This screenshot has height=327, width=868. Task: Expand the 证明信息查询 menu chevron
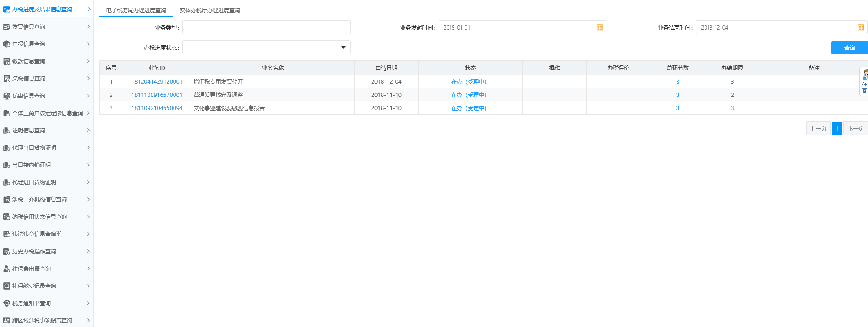click(88, 131)
